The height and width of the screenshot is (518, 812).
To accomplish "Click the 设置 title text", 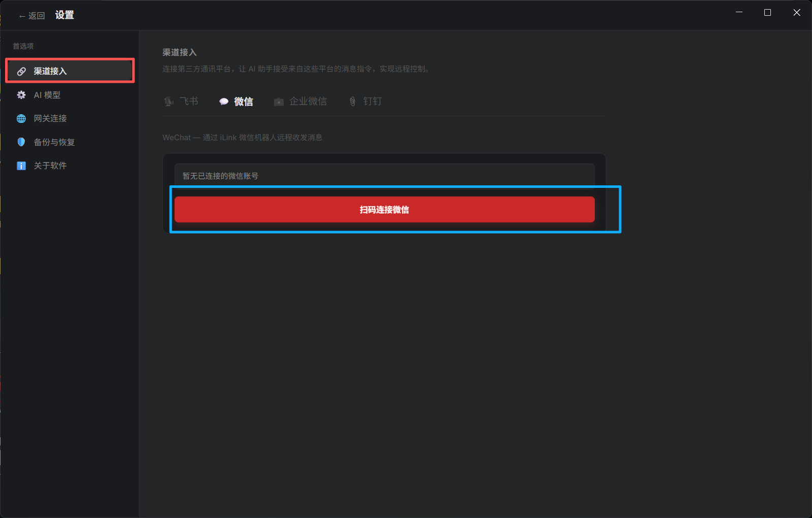I will (x=64, y=15).
